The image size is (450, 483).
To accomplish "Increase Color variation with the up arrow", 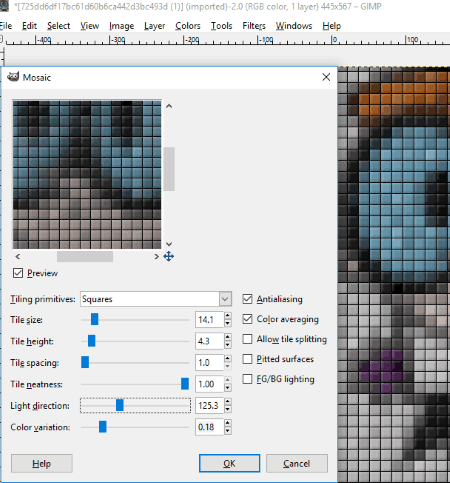I will click(x=228, y=423).
